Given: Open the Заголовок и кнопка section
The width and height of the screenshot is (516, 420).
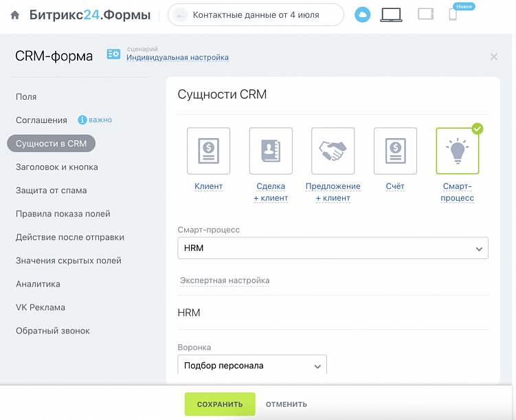Looking at the screenshot, I should [57, 167].
